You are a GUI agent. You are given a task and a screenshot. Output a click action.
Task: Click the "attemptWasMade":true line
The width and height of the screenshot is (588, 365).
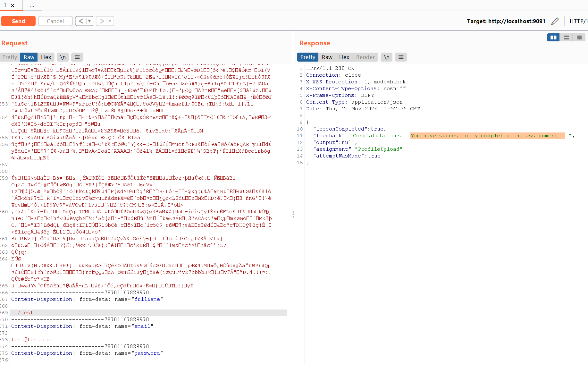347,156
